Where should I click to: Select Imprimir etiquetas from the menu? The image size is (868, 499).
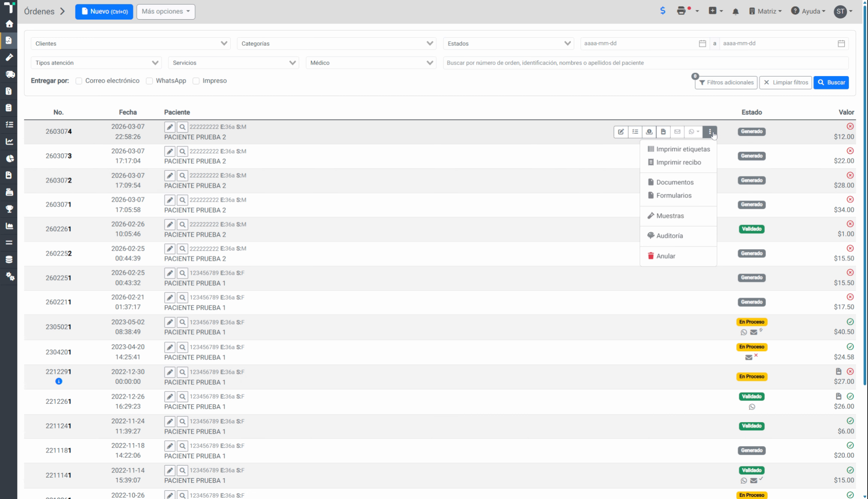678,149
